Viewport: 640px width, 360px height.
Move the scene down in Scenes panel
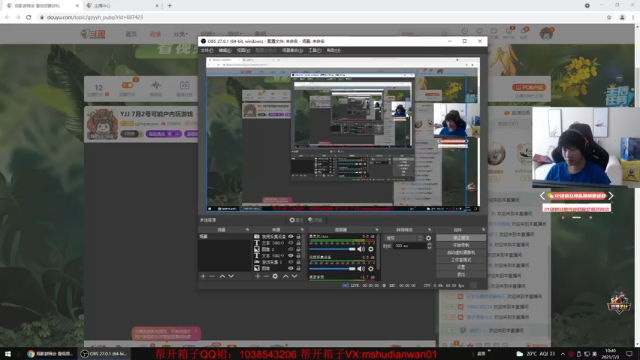[231, 276]
